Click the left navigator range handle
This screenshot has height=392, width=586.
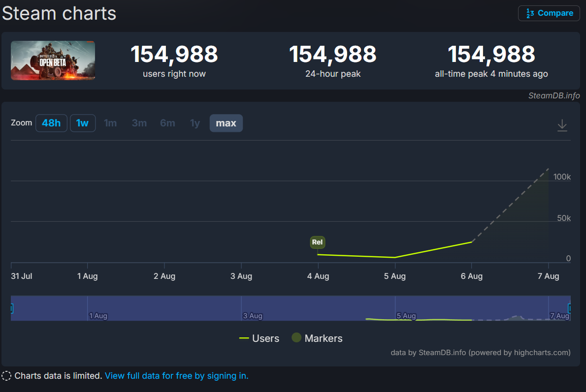click(x=12, y=308)
